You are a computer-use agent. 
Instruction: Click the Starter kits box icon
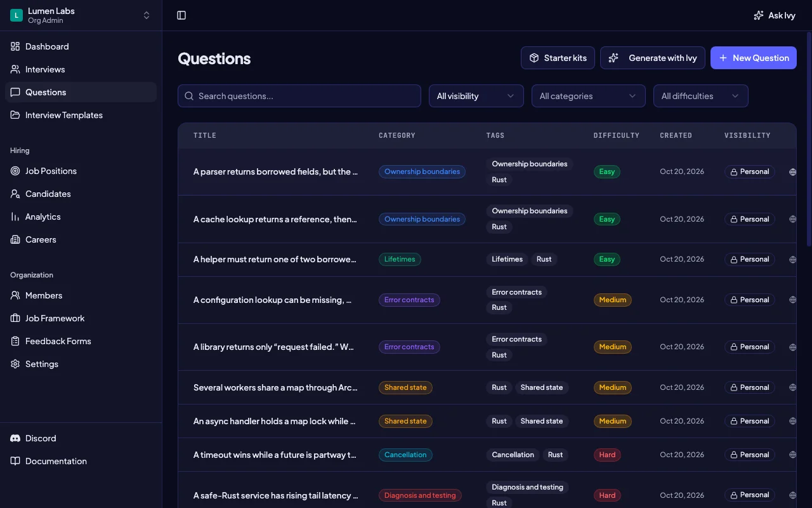click(534, 58)
